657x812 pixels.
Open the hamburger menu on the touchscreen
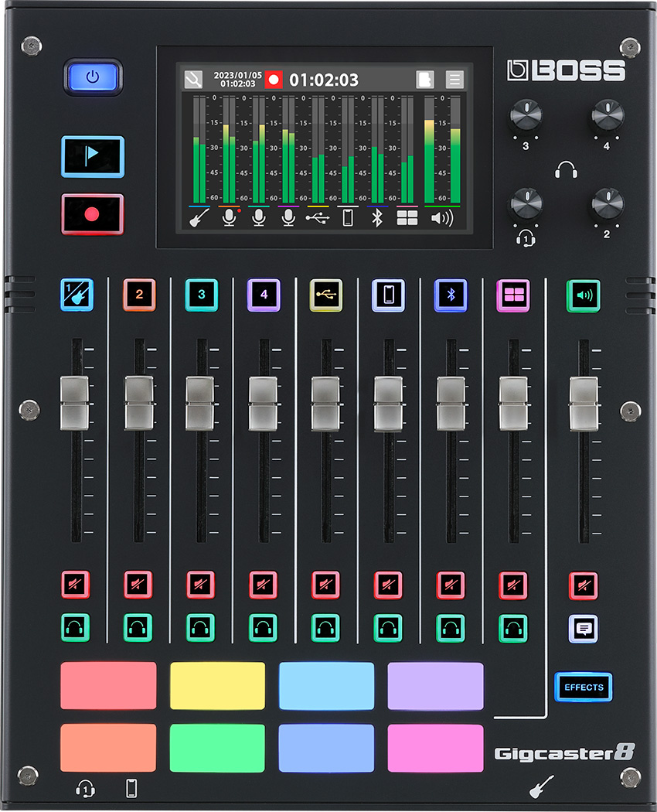click(x=454, y=77)
